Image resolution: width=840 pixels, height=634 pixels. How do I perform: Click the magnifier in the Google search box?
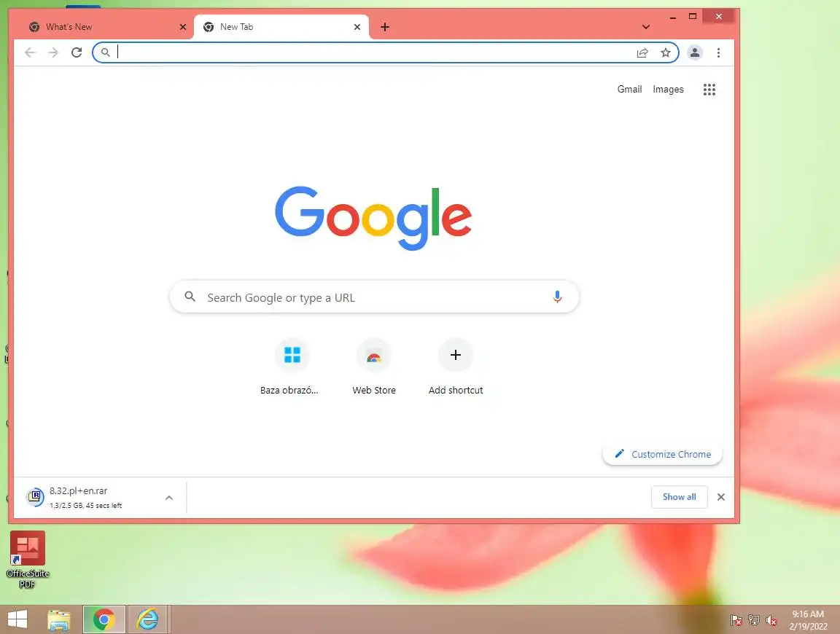(x=190, y=296)
